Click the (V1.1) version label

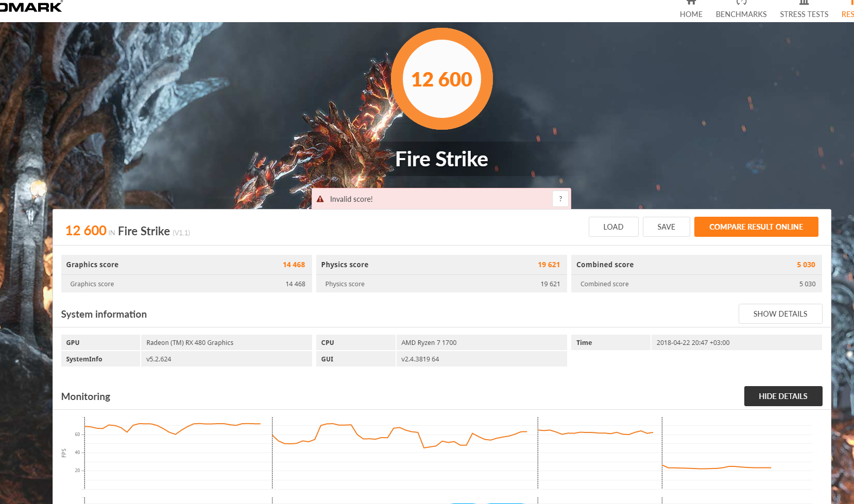point(181,233)
